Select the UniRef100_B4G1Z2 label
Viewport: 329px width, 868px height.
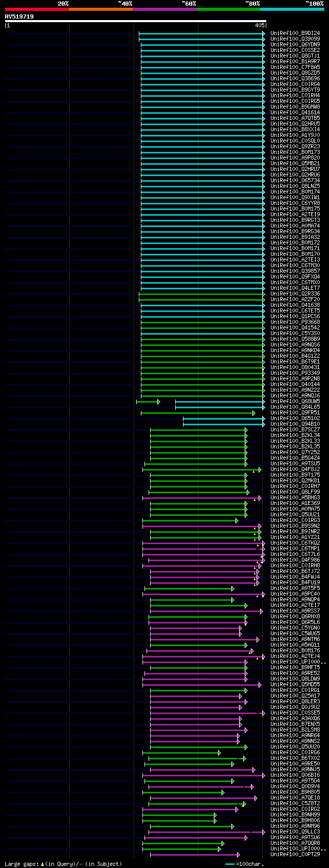pyautogui.click(x=295, y=356)
